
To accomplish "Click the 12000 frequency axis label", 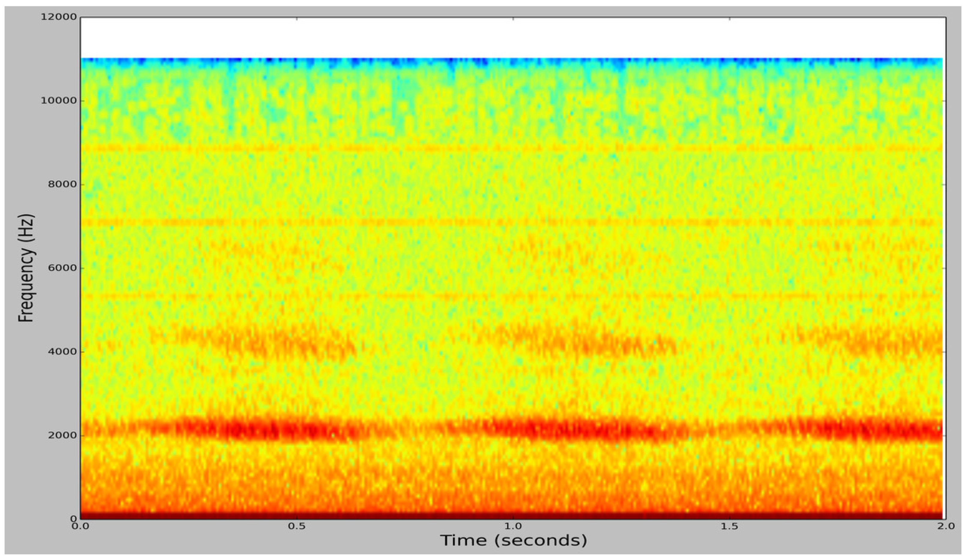I will pos(59,17).
